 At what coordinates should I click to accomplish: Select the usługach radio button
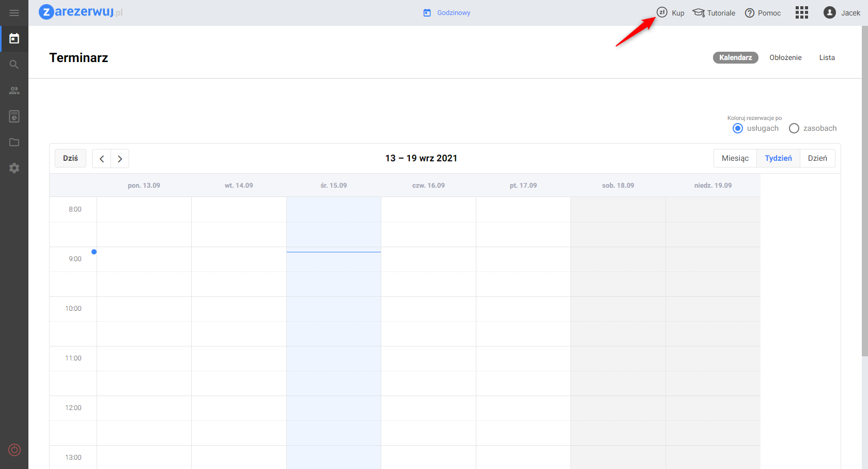(x=738, y=128)
